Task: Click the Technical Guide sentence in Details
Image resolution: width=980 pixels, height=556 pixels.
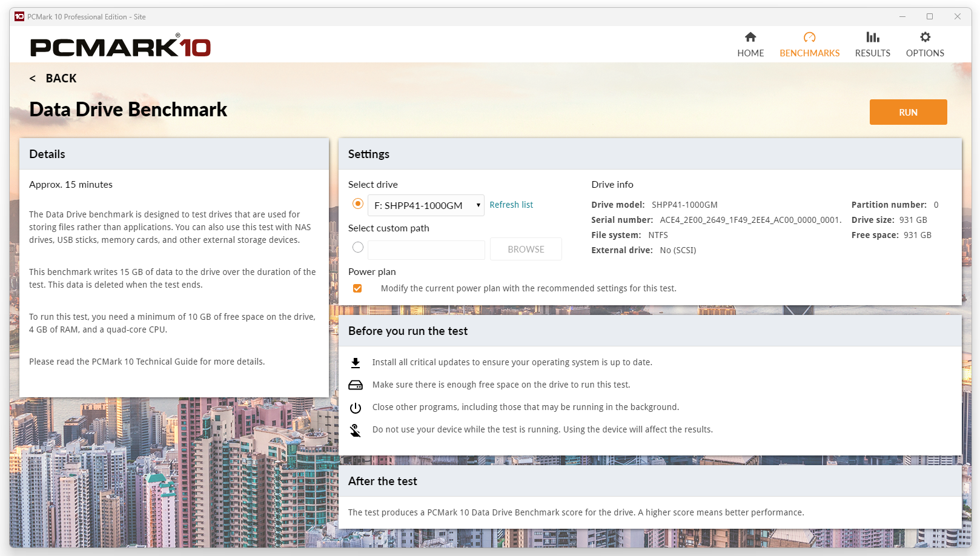Action: (147, 362)
